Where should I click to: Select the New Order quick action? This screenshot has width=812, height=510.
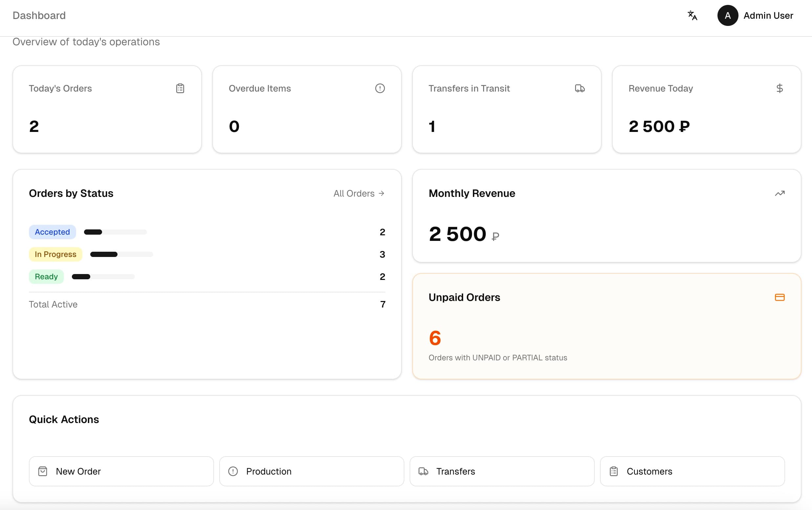(121, 471)
